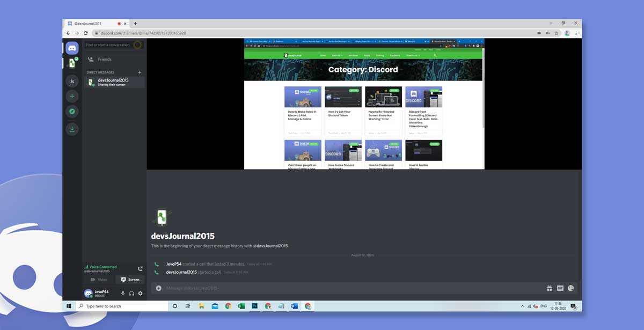Reload the Discord page
Screen dimensions: 644x330
86,33
